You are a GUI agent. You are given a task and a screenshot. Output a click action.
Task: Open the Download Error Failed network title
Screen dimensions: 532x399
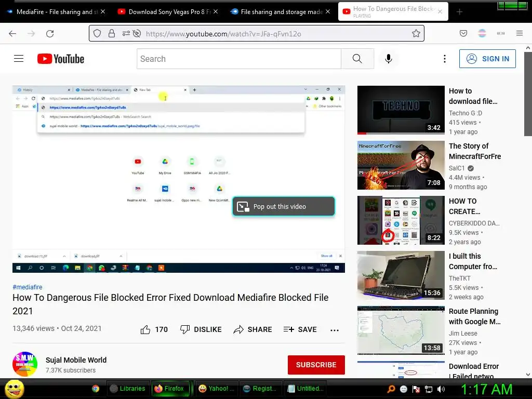coord(474,371)
